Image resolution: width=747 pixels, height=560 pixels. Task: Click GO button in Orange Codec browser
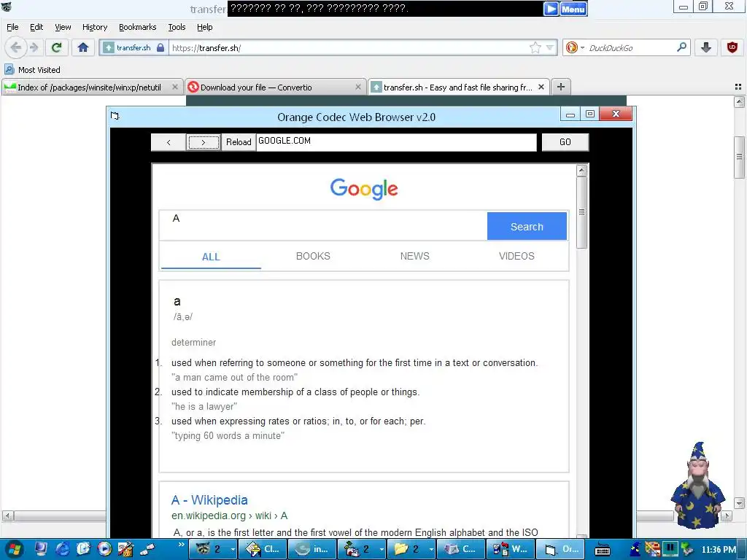(565, 142)
